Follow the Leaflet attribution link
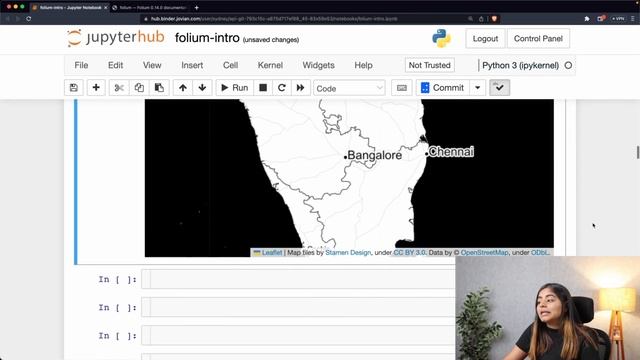The image size is (640, 360). click(x=272, y=253)
